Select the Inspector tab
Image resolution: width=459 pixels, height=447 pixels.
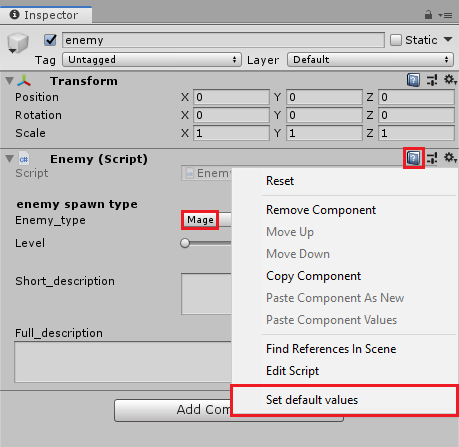(x=46, y=15)
